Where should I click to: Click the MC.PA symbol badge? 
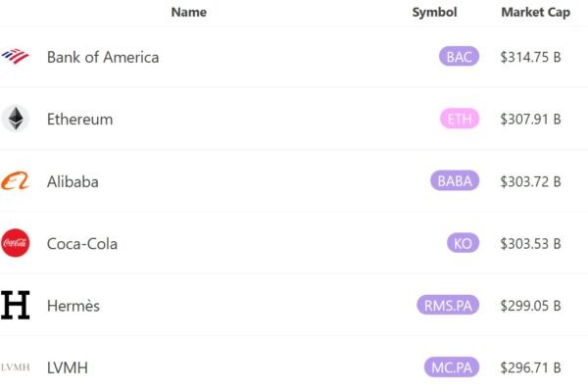pos(452,367)
